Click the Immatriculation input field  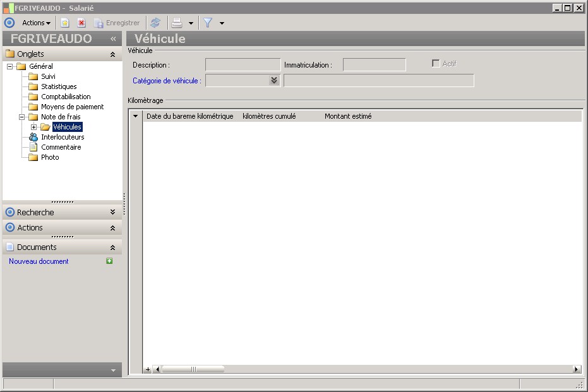[x=375, y=65]
